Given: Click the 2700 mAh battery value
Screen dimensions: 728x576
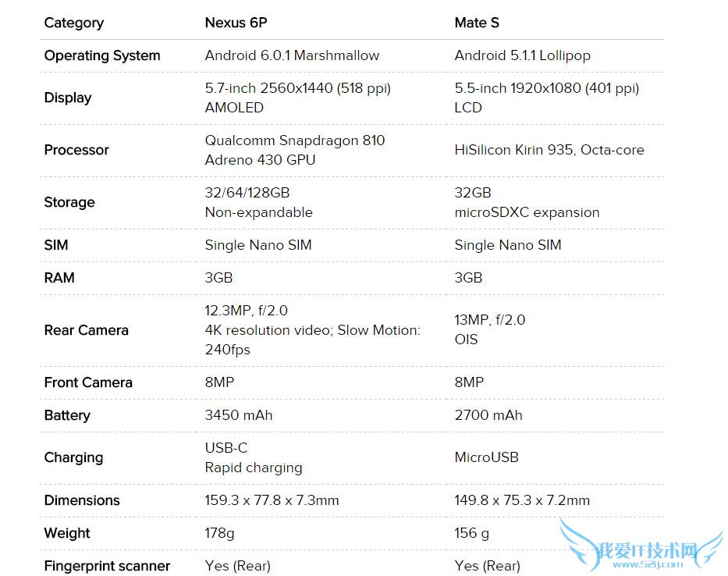Looking at the screenshot, I should coord(488,415).
